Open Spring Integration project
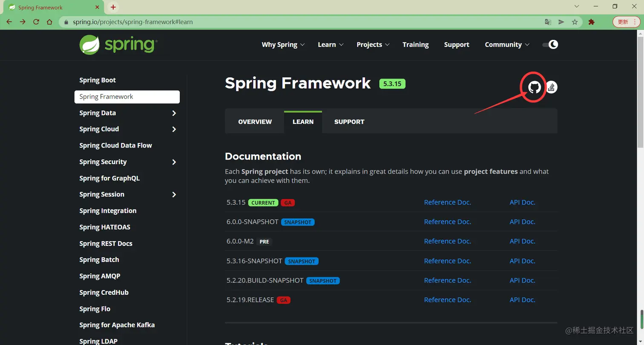 coord(108,211)
